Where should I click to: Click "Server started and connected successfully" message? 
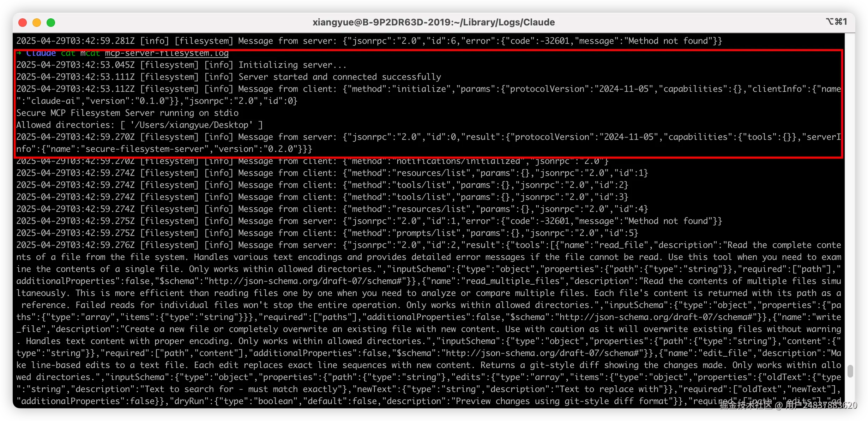coord(339,77)
